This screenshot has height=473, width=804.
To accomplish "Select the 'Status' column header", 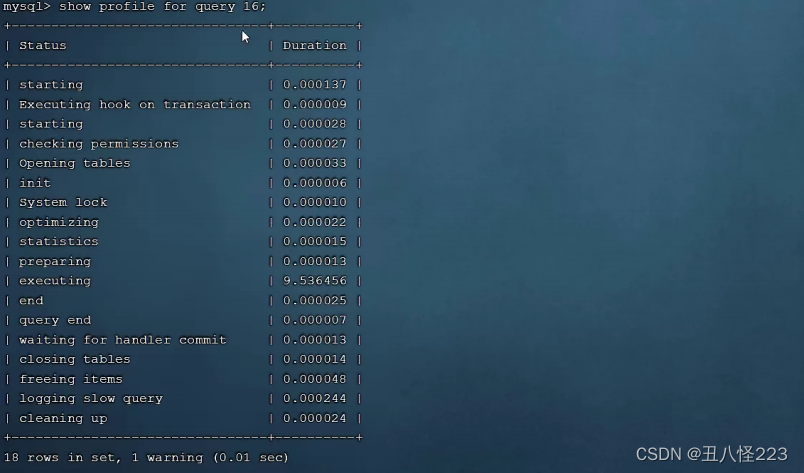I will tap(43, 46).
